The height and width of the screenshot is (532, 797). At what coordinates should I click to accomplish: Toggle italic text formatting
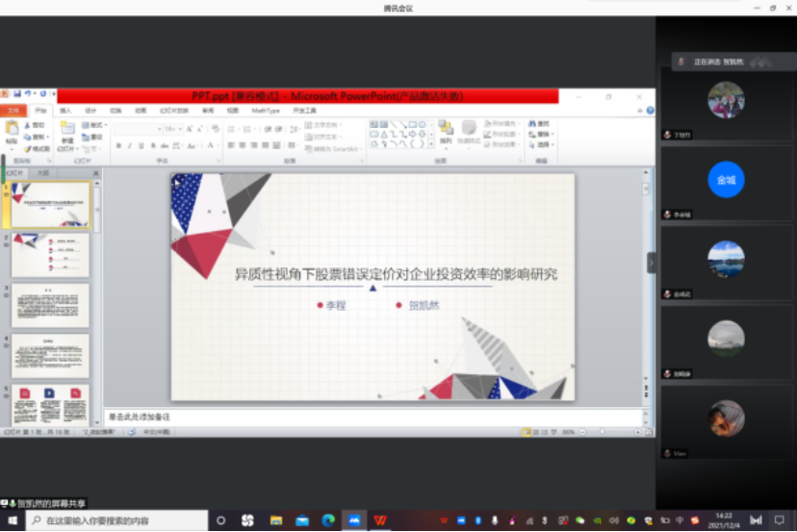tap(131, 145)
